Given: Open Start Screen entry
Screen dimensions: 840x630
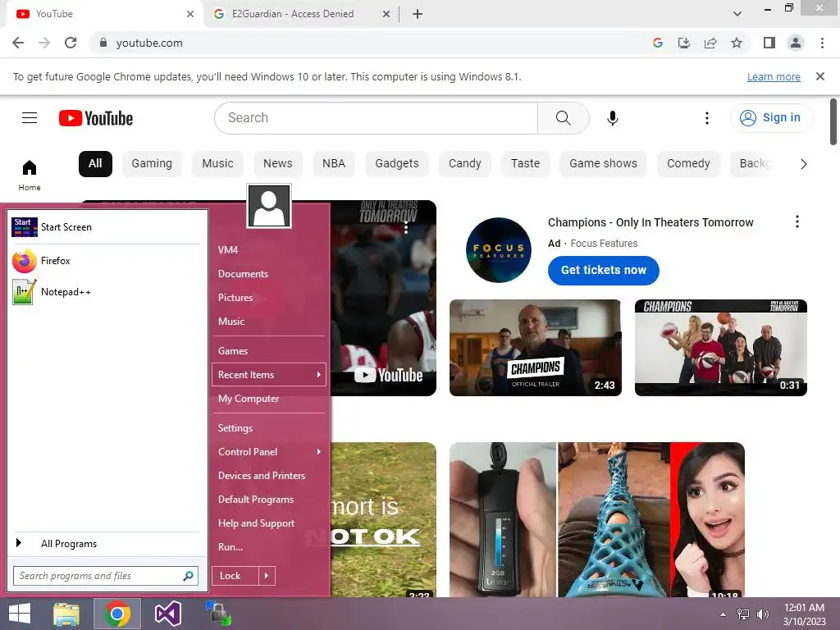Looking at the screenshot, I should (x=106, y=227).
